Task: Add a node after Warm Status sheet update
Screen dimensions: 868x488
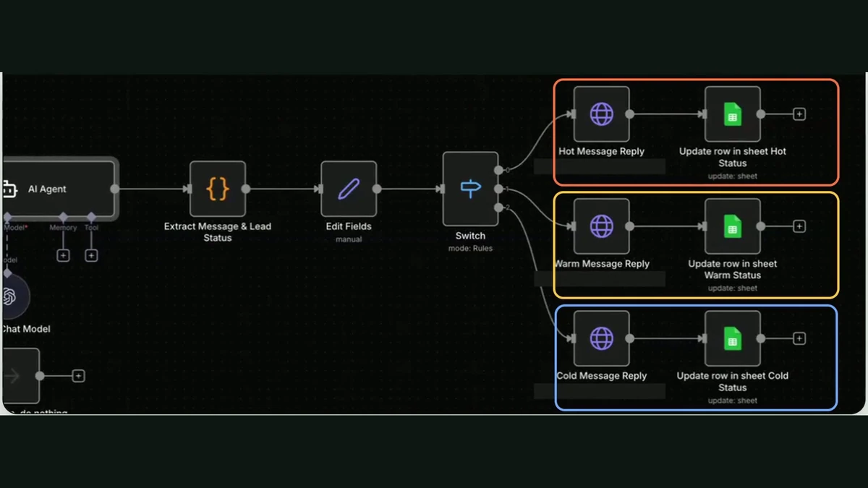Action: click(x=799, y=226)
